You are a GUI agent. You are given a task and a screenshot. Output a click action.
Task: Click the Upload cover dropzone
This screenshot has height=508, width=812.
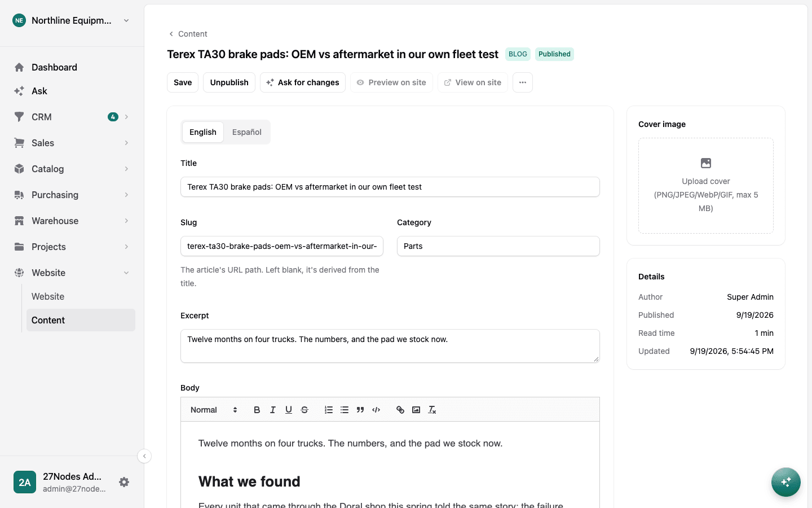tap(706, 186)
